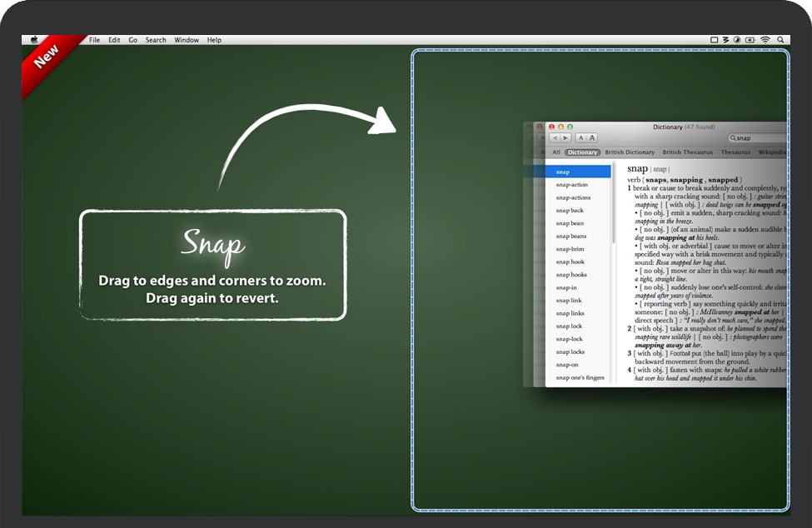
Task: Click the battery status icon
Action: tap(750, 40)
